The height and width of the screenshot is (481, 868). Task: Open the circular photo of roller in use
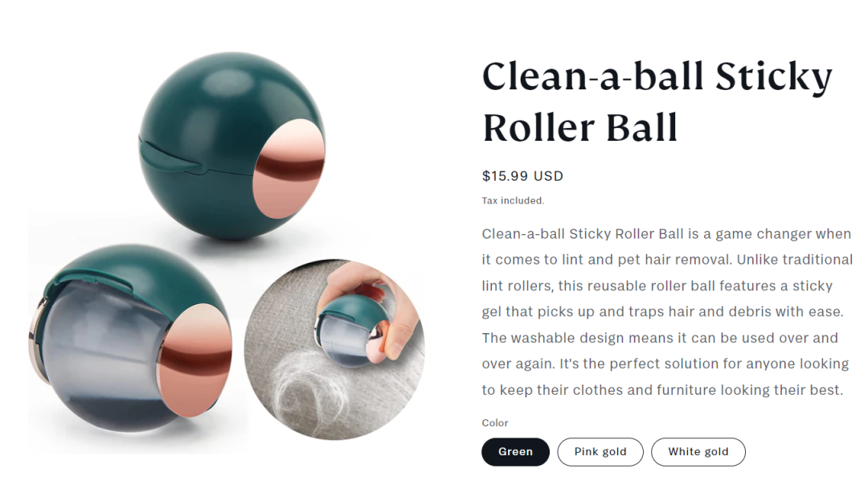click(334, 349)
